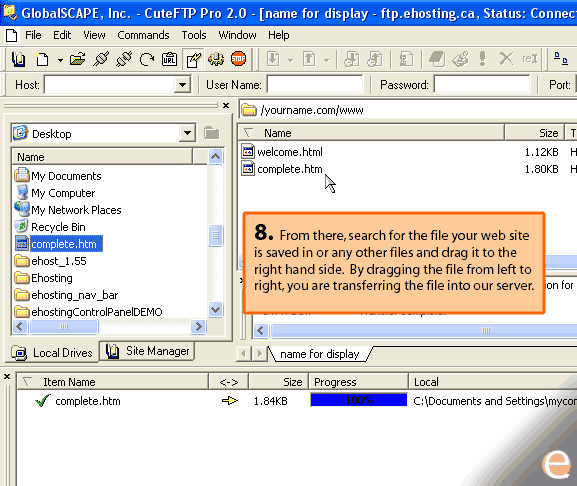The height and width of the screenshot is (486, 577).
Task: Click the User Name input field
Action: [315, 85]
